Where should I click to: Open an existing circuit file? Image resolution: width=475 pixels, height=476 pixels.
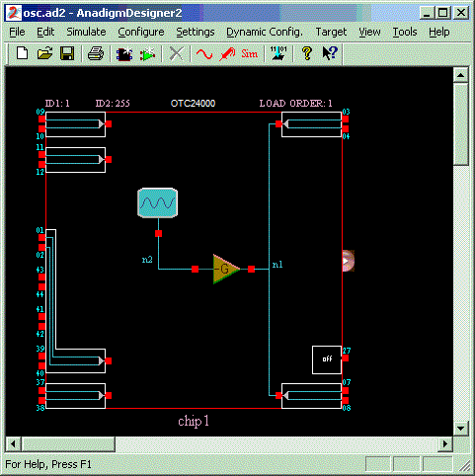44,53
